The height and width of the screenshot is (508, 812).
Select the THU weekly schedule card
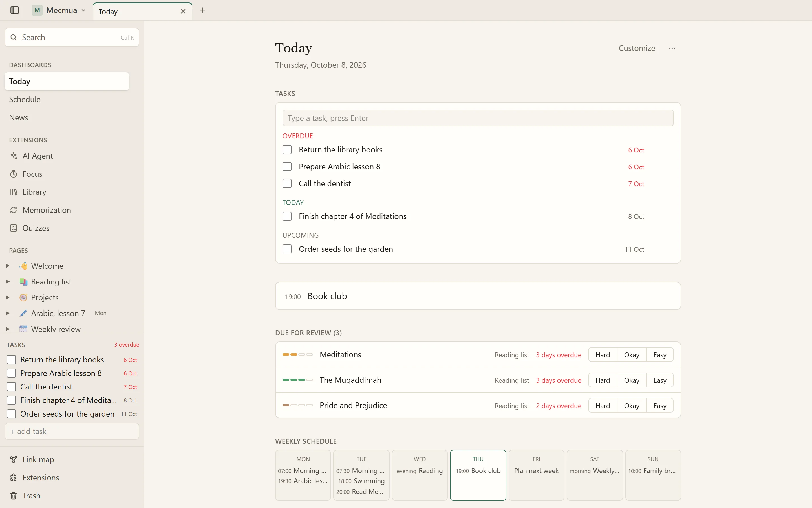tap(478, 475)
